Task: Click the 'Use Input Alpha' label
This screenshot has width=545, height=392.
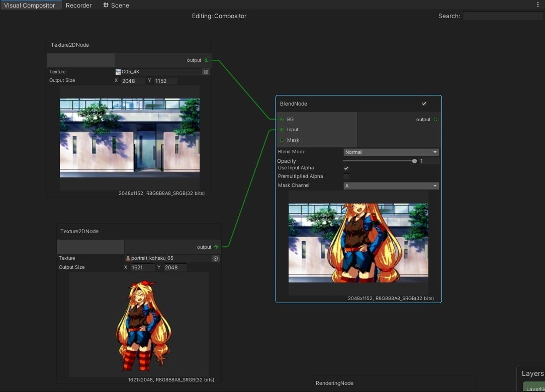Action: [x=296, y=168]
